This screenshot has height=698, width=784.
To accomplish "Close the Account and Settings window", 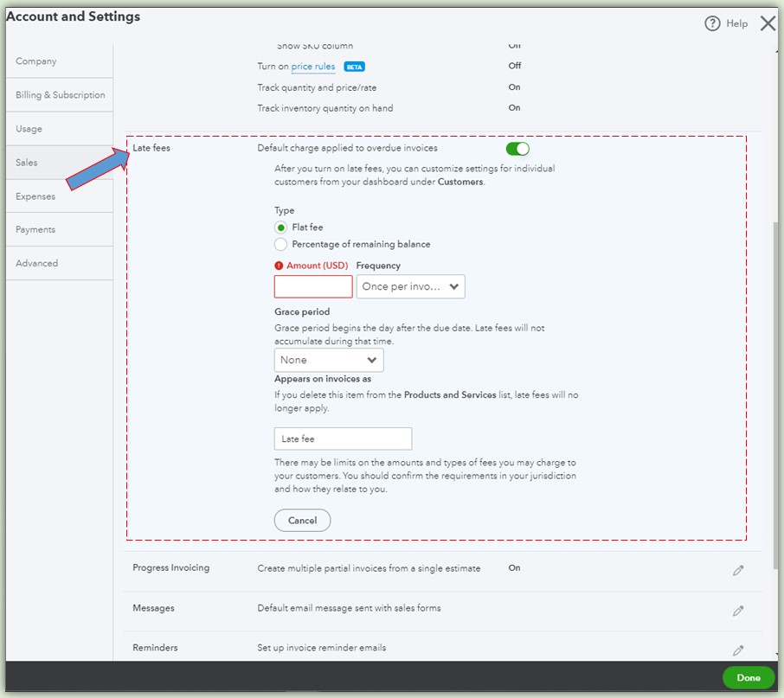I will coord(767,23).
